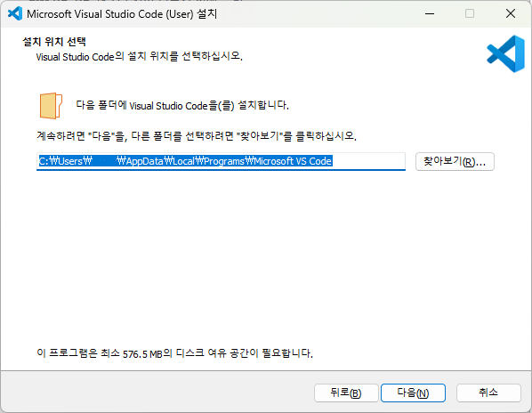Click the VS Code icon in title bar

point(15,13)
